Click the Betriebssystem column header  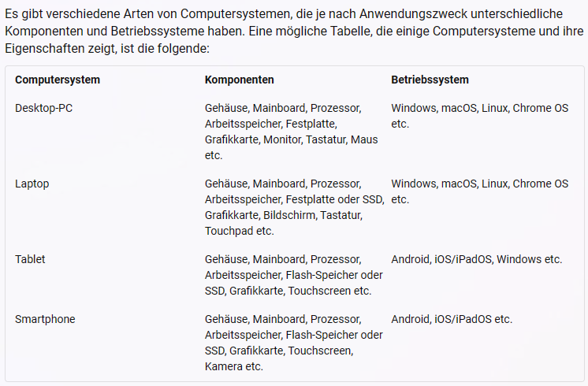[430, 80]
